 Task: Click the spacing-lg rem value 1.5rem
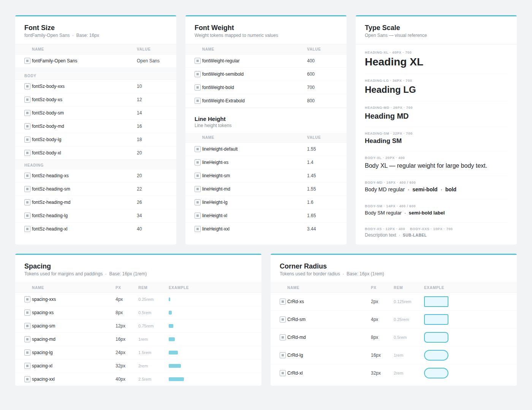point(145,353)
